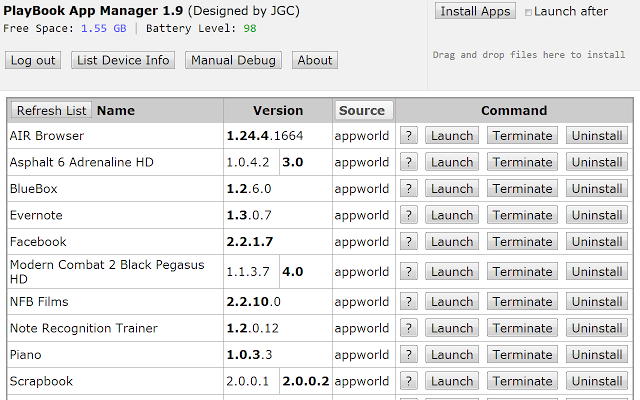Terminate Evernote
The width and height of the screenshot is (640, 400).
(522, 216)
